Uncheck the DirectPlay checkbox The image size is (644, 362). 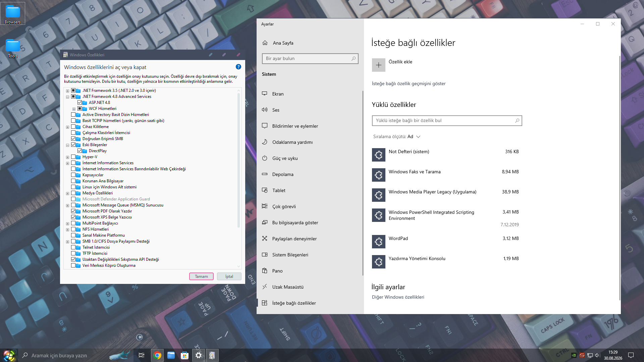(80, 151)
